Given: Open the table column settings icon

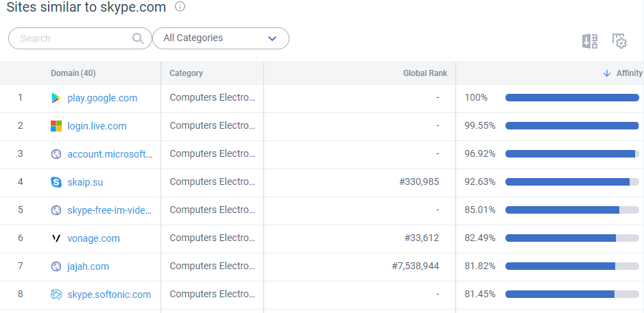Looking at the screenshot, I should pos(619,41).
